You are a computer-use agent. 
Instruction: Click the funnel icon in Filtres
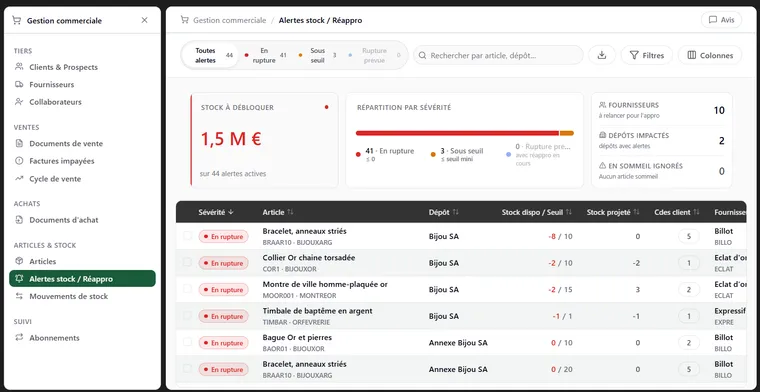[x=633, y=55]
